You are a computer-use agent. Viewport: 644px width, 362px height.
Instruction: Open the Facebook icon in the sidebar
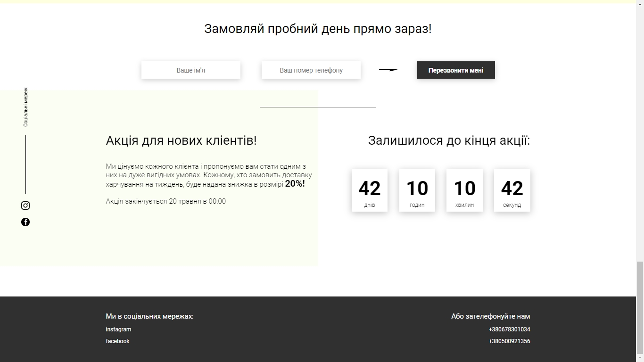point(25,222)
